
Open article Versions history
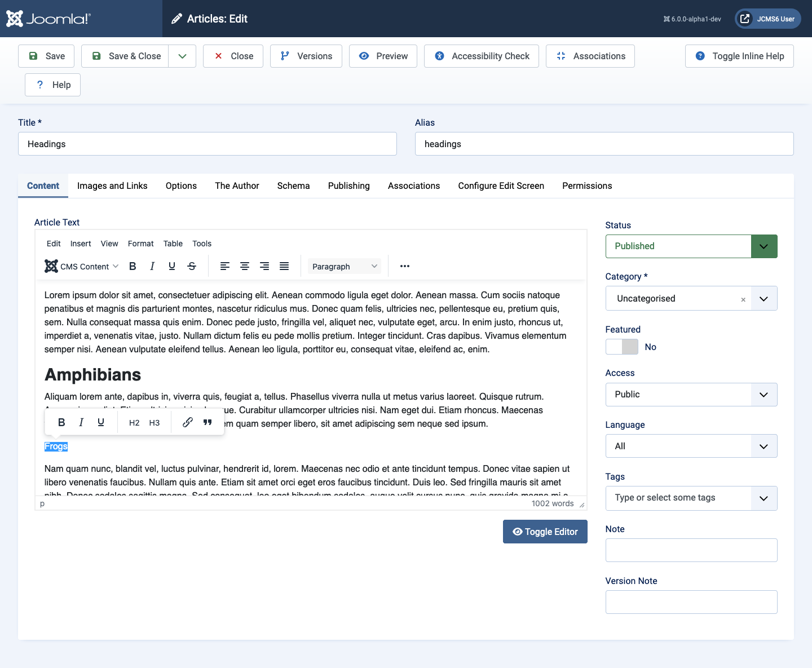[306, 56]
